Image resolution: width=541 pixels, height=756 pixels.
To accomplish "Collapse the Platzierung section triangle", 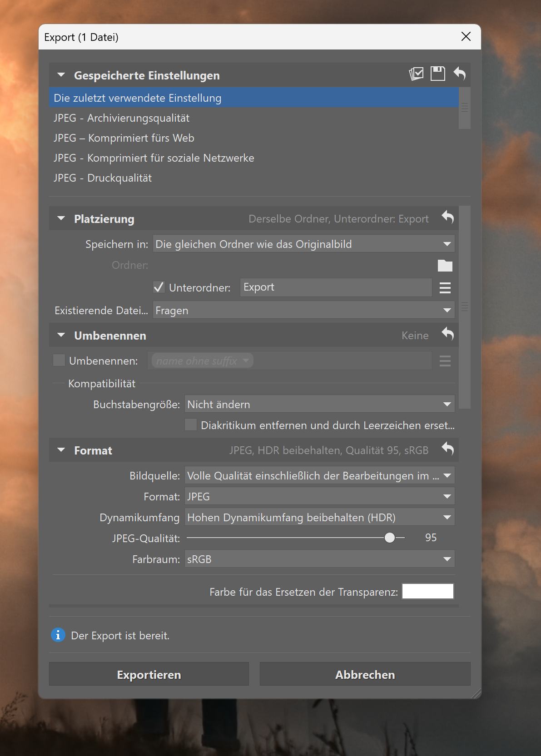I will point(61,218).
